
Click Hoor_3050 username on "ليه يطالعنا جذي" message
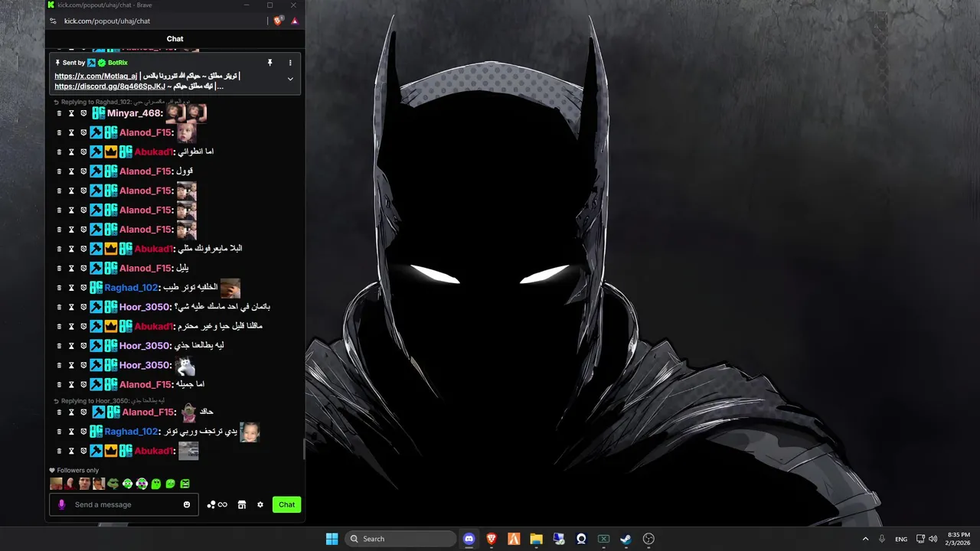pyautogui.click(x=145, y=346)
